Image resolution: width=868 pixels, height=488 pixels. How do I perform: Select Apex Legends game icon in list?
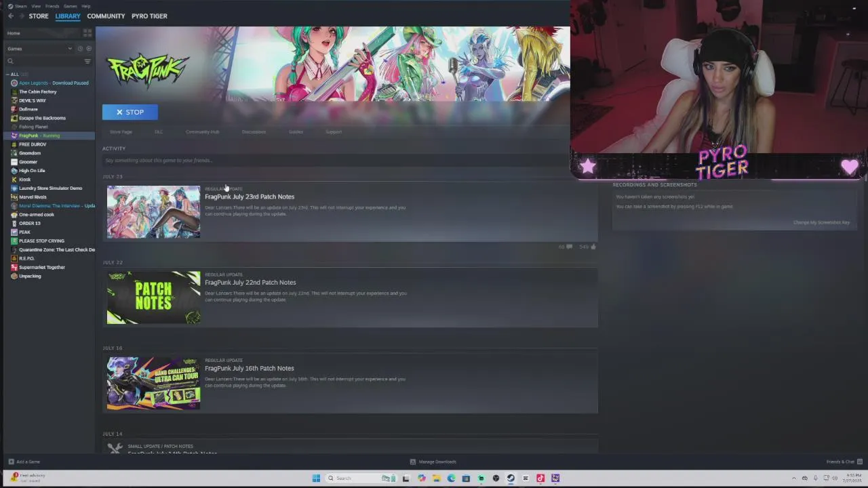point(14,83)
